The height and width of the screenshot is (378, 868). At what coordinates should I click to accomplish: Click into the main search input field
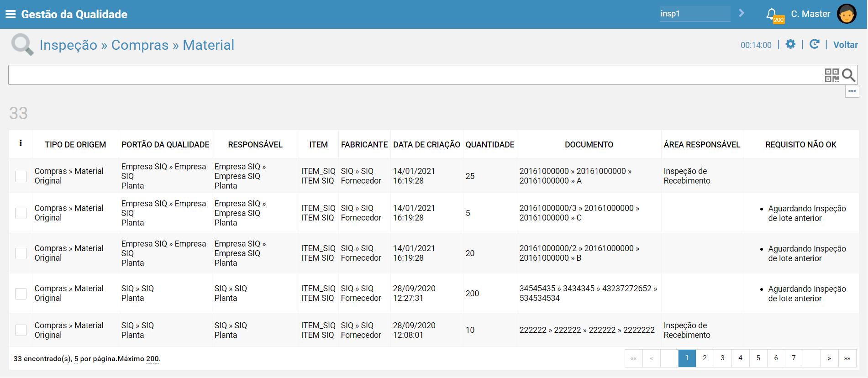click(416, 75)
